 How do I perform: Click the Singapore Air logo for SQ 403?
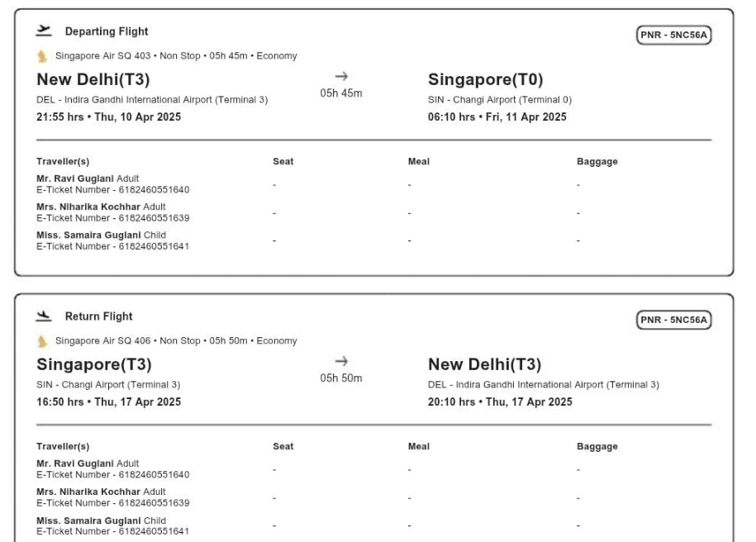click(x=42, y=56)
